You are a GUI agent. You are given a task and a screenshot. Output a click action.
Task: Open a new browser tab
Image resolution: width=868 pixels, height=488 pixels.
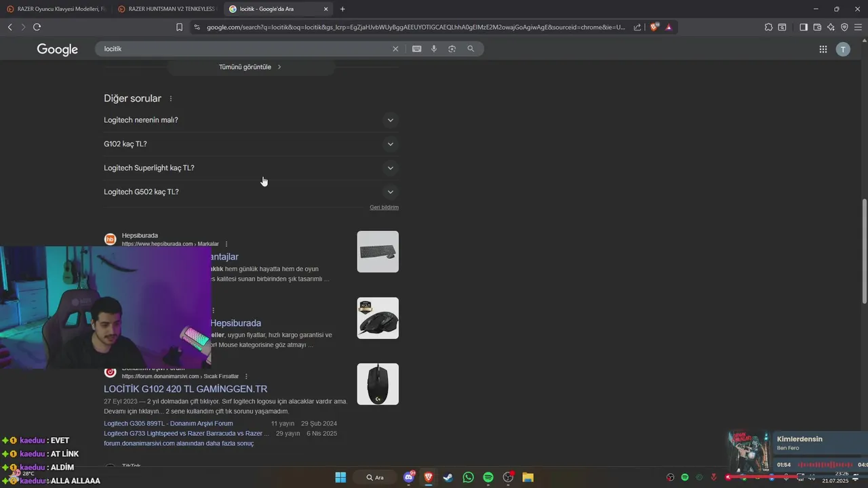(x=342, y=9)
